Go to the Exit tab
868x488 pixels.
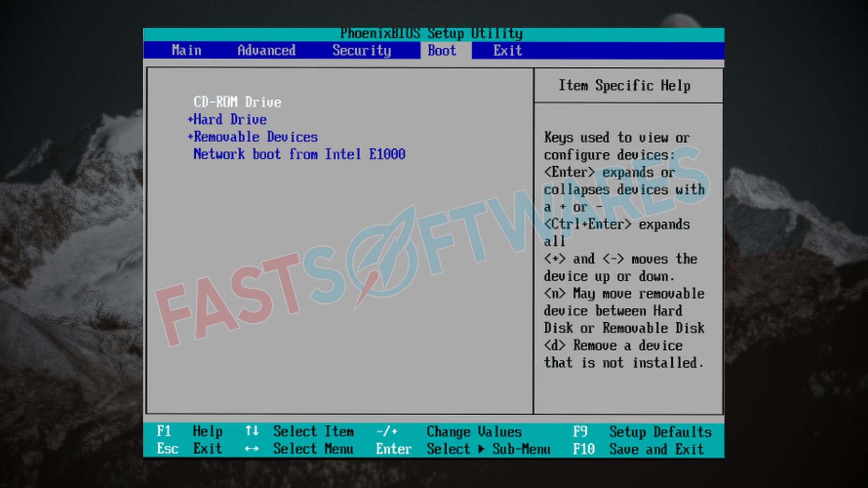click(508, 50)
